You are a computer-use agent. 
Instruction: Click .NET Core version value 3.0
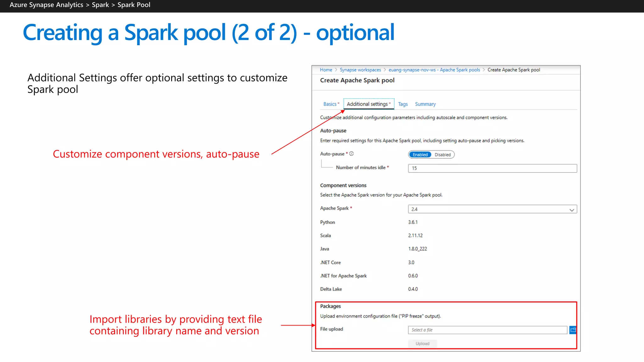coord(411,262)
